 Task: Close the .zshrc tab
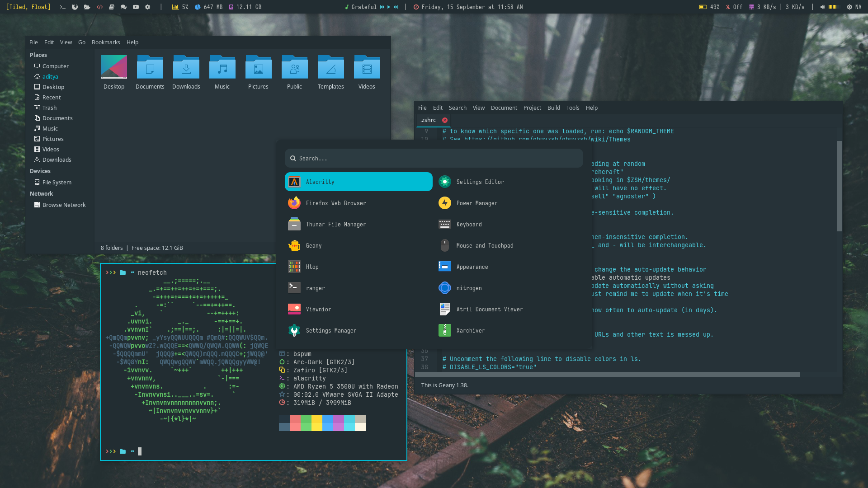coord(445,120)
